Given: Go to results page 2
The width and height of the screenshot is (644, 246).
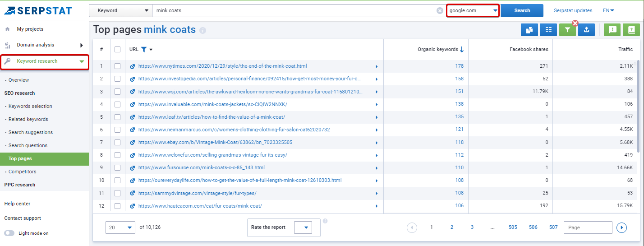Looking at the screenshot, I should coord(452,227).
